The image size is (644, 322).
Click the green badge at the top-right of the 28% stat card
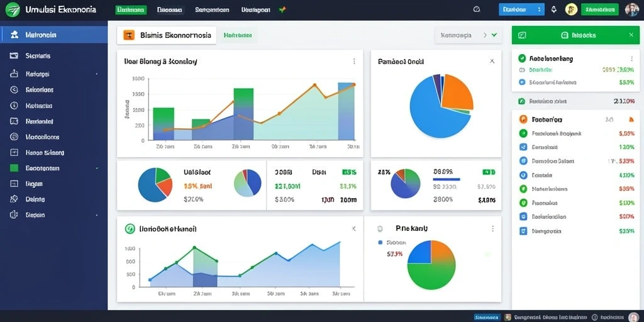pyautogui.click(x=489, y=172)
